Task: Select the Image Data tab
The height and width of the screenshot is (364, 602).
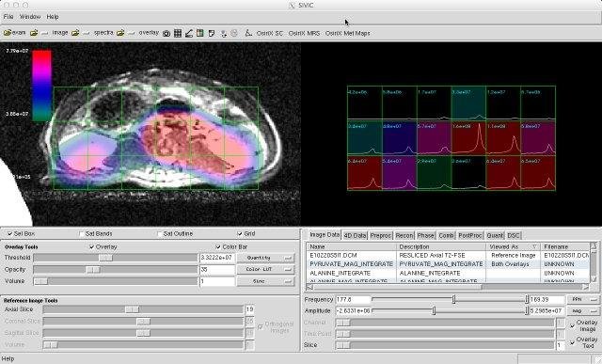Action: tap(325, 234)
